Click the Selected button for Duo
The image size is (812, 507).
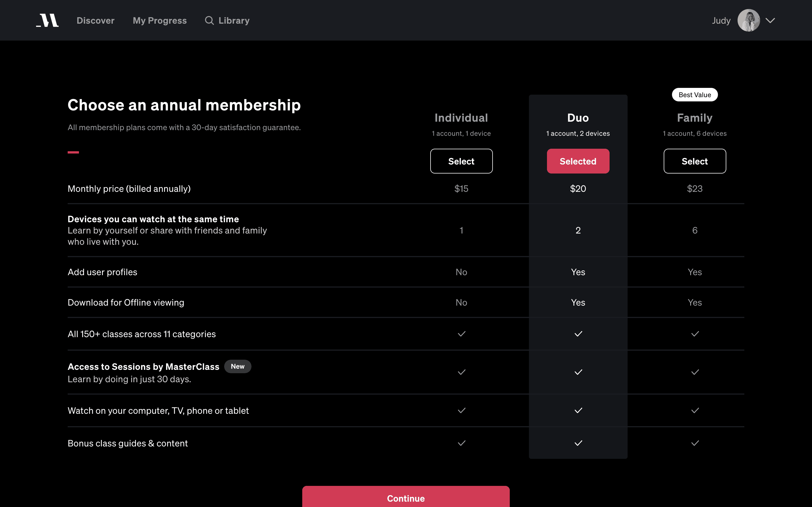pos(578,161)
